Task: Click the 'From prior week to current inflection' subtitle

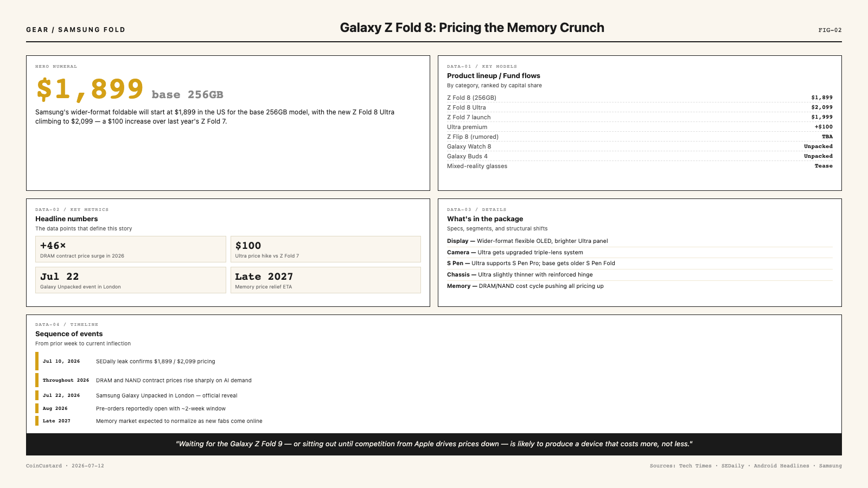Action: (83, 344)
